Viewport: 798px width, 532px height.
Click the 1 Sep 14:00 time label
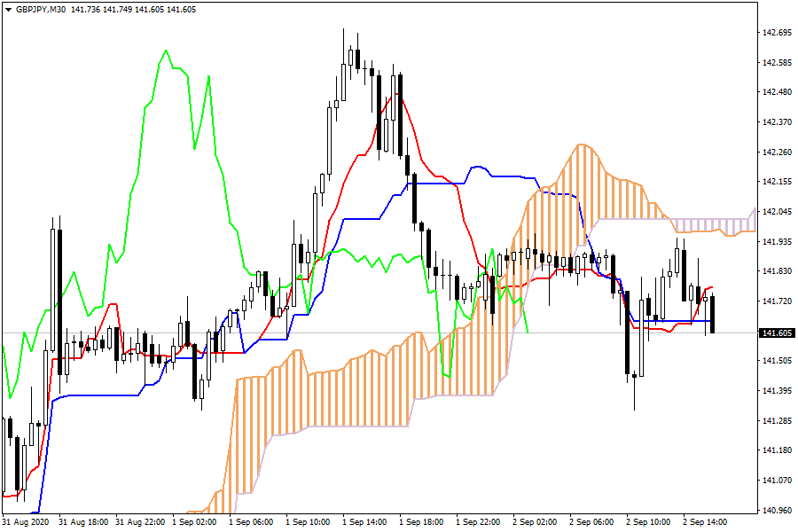click(x=365, y=522)
